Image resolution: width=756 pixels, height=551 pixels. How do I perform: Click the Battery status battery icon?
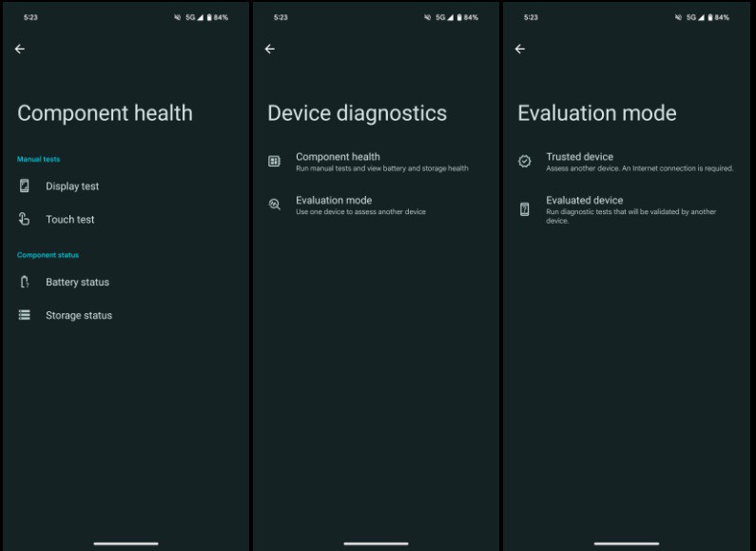pos(25,283)
